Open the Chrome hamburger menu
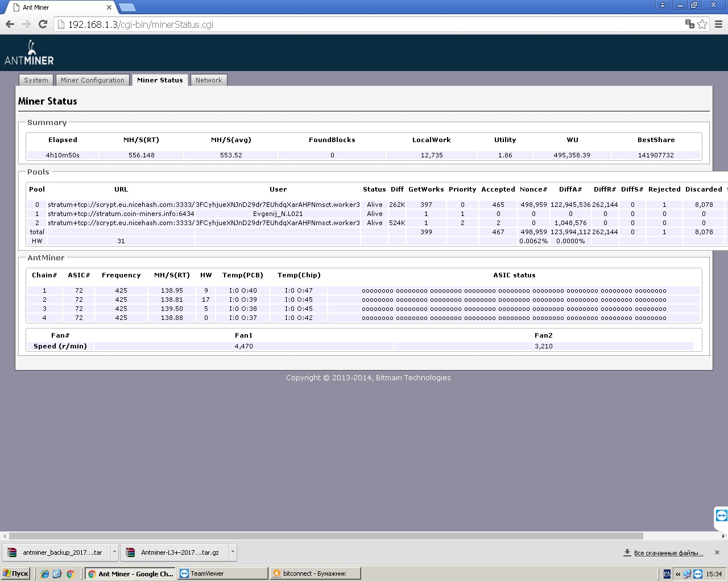The height and width of the screenshot is (582, 728). (718, 24)
